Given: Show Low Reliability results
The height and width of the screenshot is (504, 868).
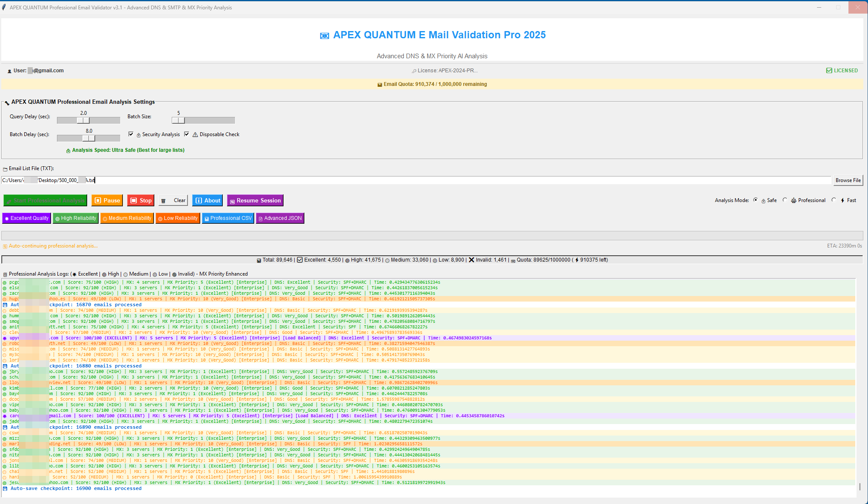Looking at the screenshot, I should 178,218.
